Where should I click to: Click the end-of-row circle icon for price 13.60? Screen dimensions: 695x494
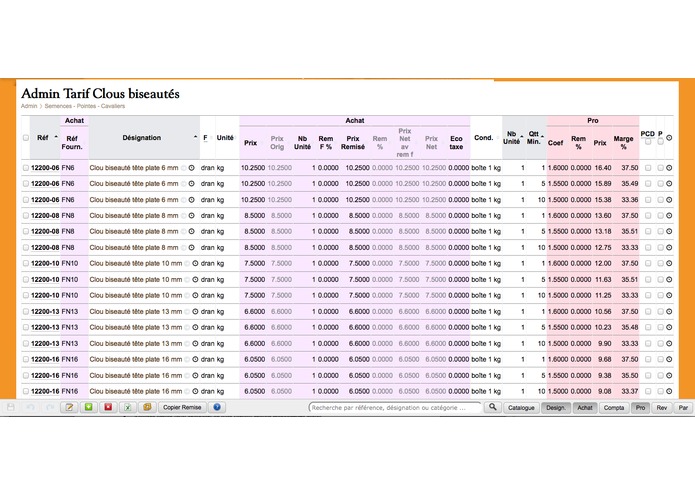coord(669,216)
